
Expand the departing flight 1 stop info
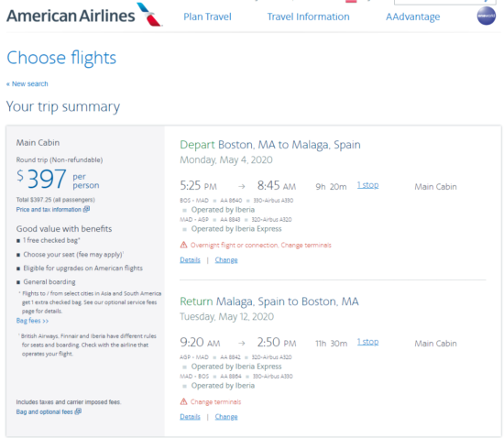tap(367, 185)
